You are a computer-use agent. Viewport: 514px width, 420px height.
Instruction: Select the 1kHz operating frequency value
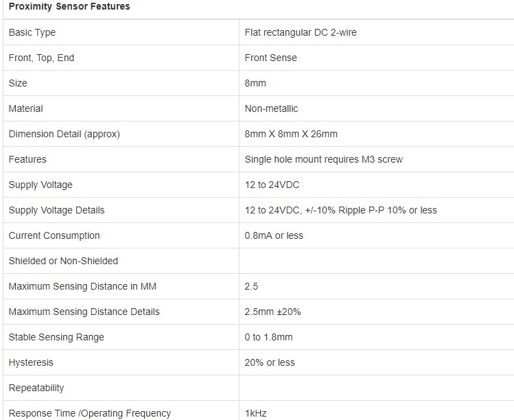pyautogui.click(x=256, y=413)
